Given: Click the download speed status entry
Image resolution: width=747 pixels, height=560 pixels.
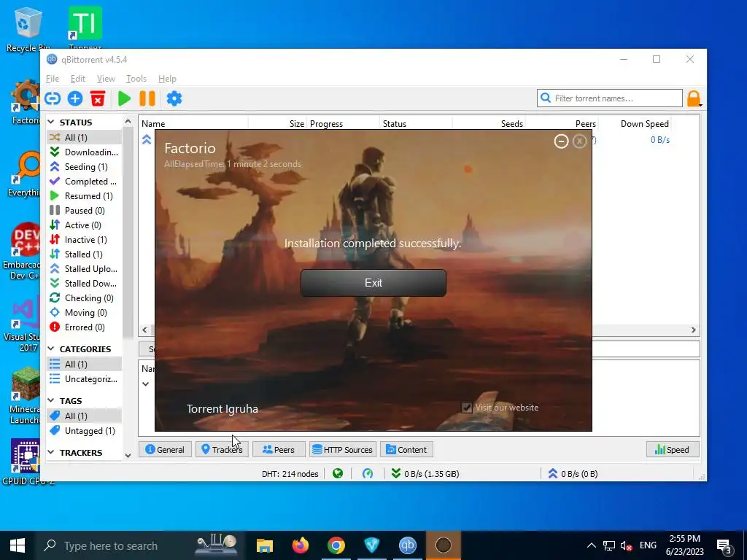Looking at the screenshot, I should [x=425, y=474].
